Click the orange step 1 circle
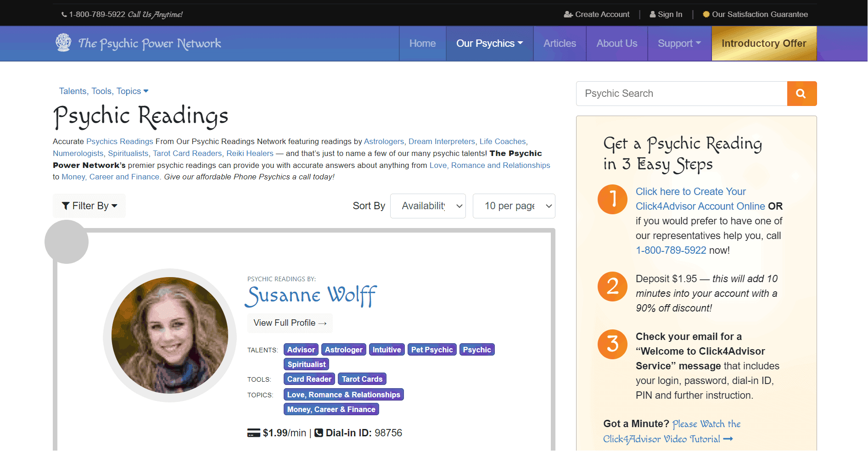 (612, 199)
